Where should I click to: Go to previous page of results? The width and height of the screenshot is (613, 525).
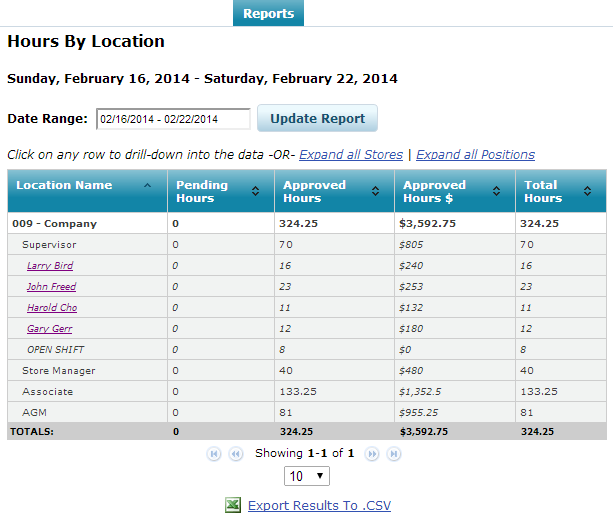pyautogui.click(x=236, y=454)
